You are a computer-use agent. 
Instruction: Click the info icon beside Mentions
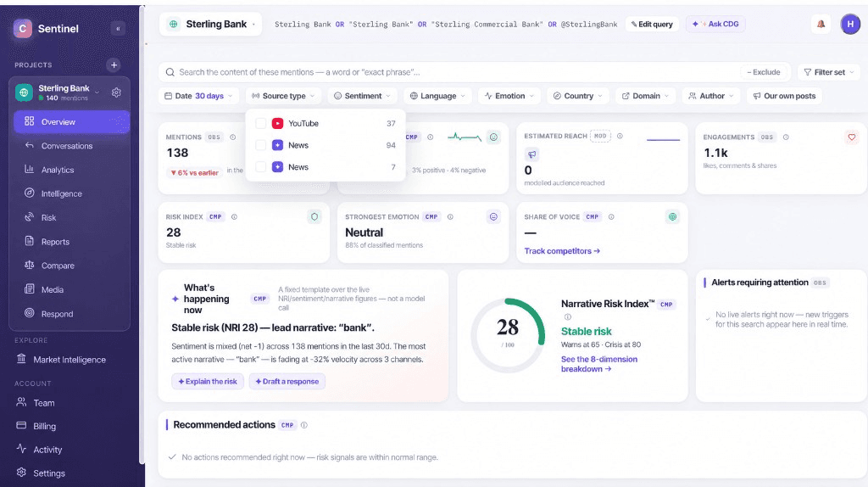[x=232, y=137]
